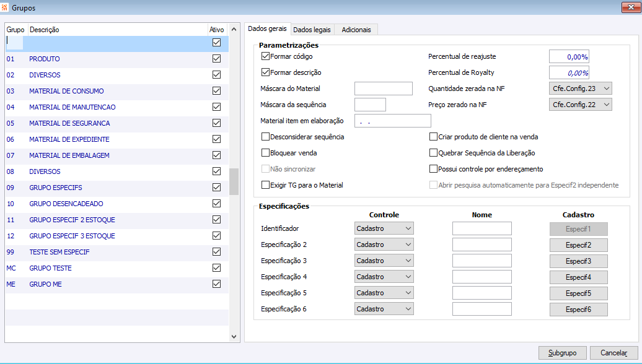
Task: Click the Descrição column header
Action: [x=118, y=30]
